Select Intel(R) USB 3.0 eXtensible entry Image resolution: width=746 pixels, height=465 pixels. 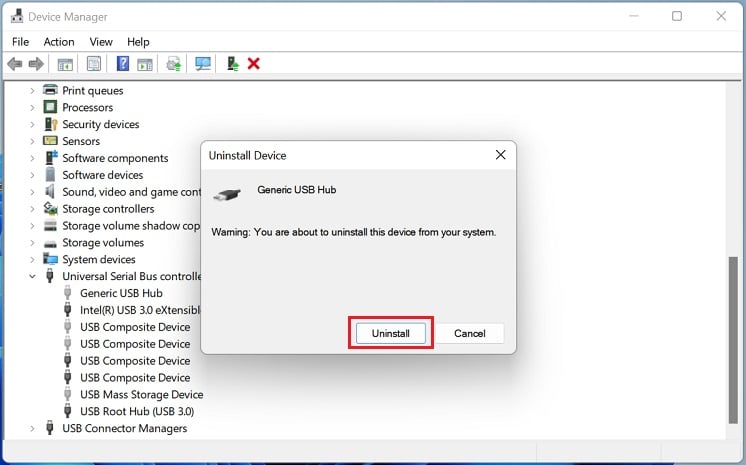[x=140, y=310]
